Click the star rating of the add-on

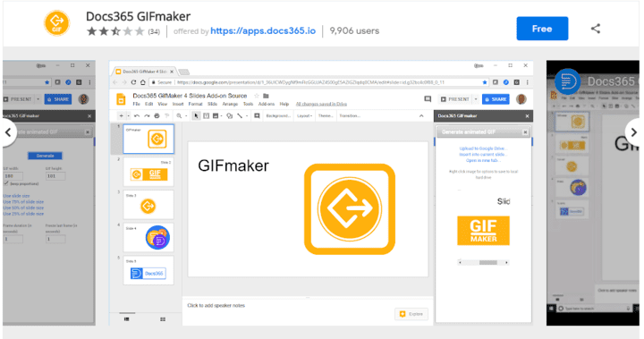click(x=115, y=31)
